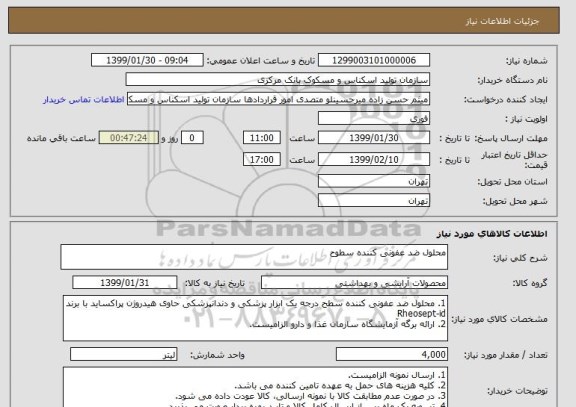Viewport: 576px width, 407px height.
Task: Click the price validity date 1399/02/10
Action: point(374,159)
